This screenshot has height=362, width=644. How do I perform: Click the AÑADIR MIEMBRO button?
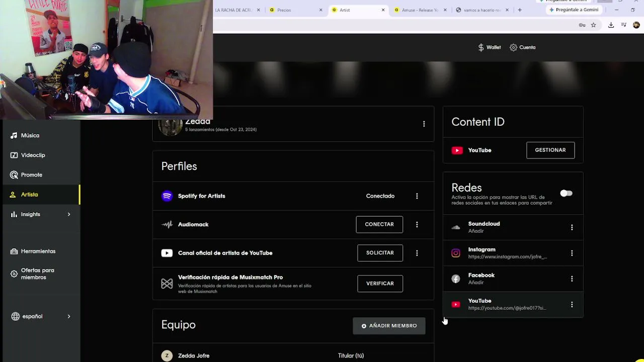pos(389,326)
